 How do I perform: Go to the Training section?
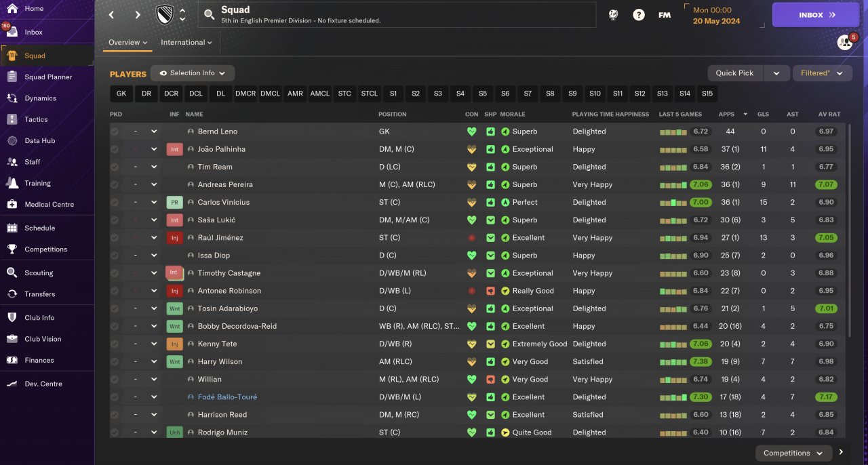(x=37, y=183)
